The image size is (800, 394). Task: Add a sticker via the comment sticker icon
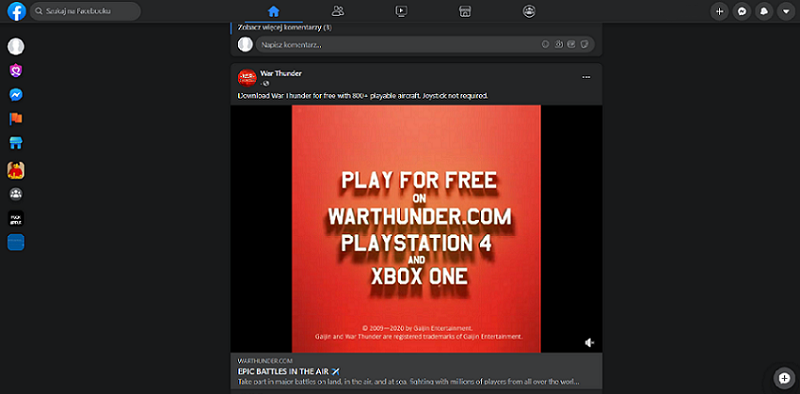point(585,44)
